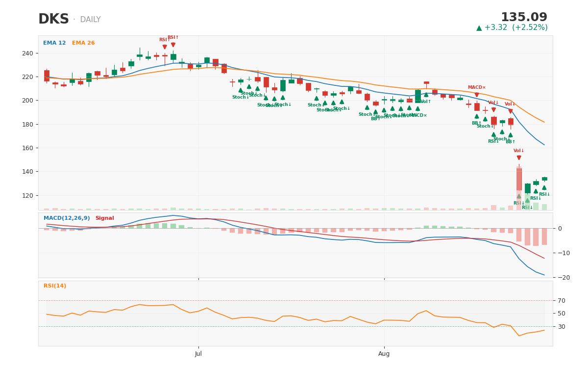Click the RSI(14) panel label

coord(55,286)
